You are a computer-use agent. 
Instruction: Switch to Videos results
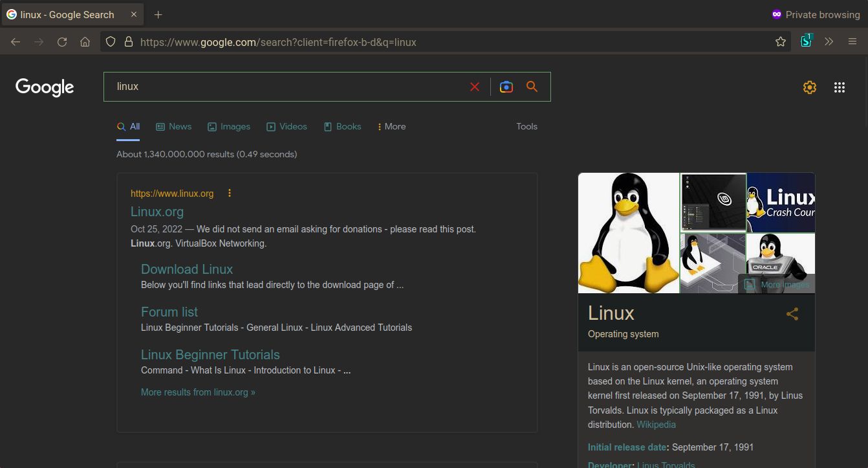pyautogui.click(x=287, y=127)
